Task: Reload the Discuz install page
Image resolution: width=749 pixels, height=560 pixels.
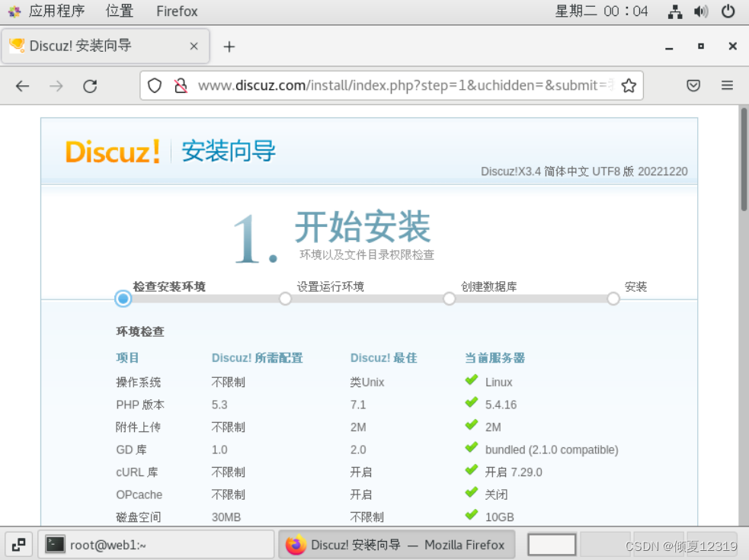Action: coord(90,86)
